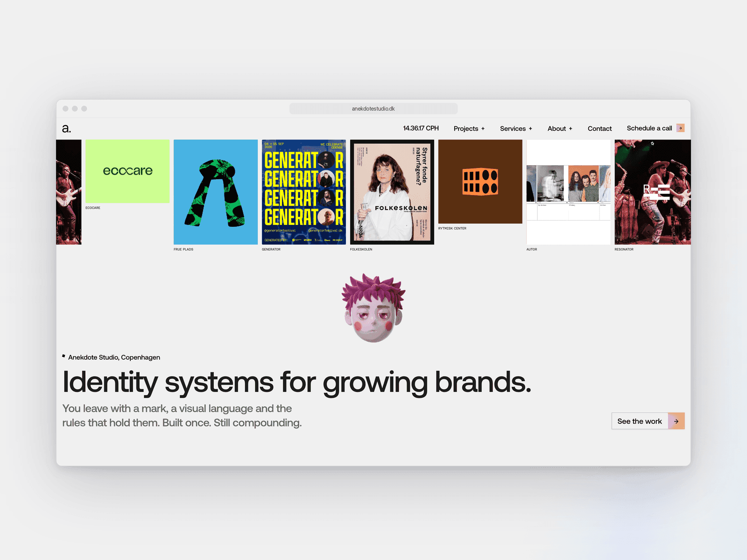Click the 'Anekdote Studio, Copenhagen' label
The width and height of the screenshot is (747, 560).
click(114, 357)
